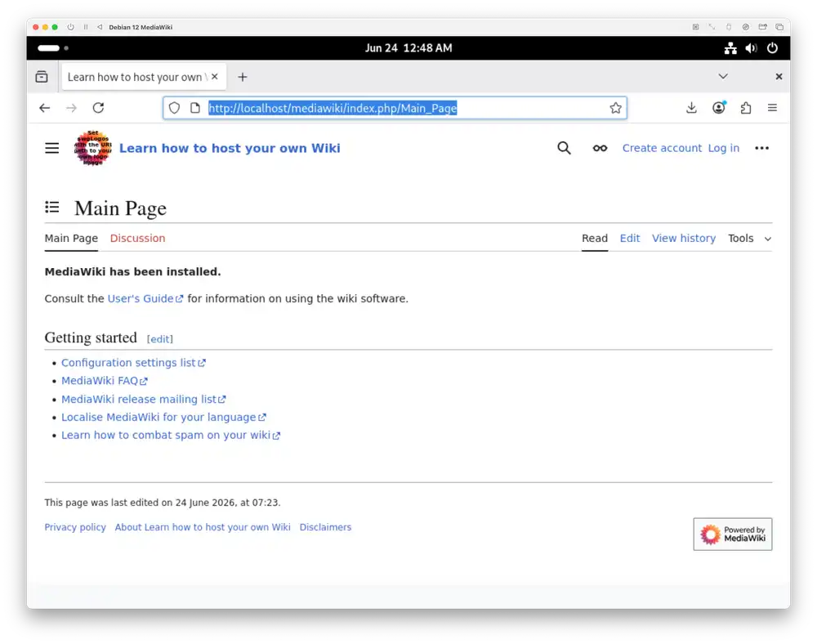The height and width of the screenshot is (644, 817).
Task: Open the User's Guide link
Action: click(145, 298)
